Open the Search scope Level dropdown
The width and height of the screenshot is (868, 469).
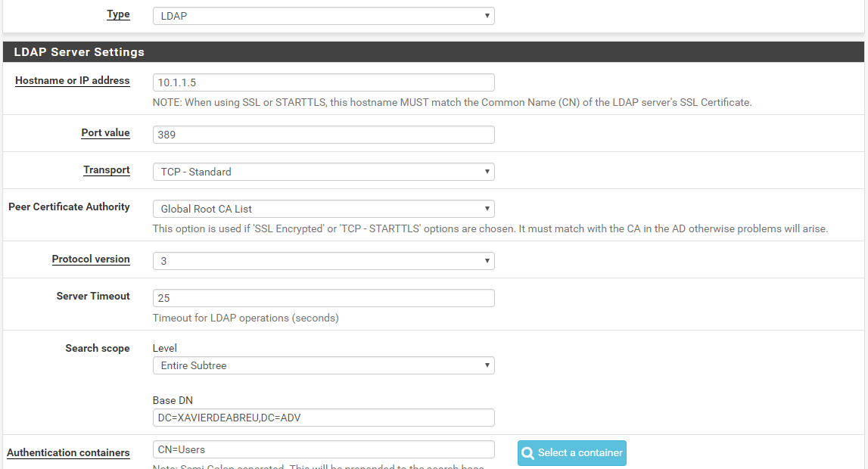click(323, 365)
